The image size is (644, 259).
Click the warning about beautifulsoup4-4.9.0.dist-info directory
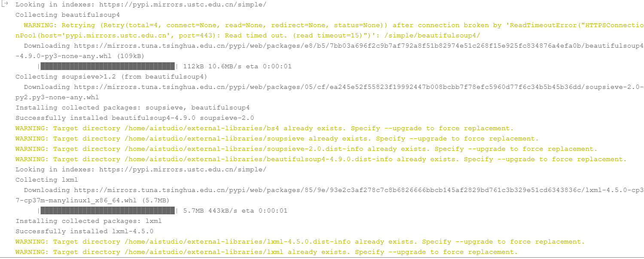321,159
